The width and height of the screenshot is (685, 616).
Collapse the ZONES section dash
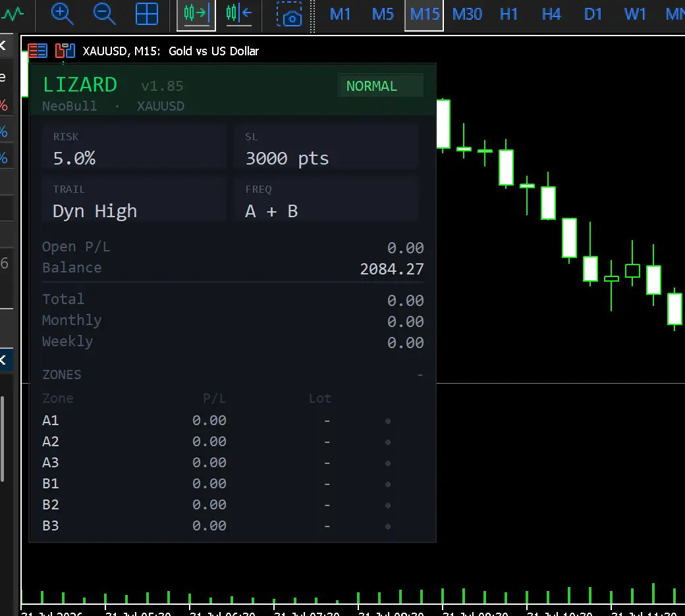(x=420, y=375)
